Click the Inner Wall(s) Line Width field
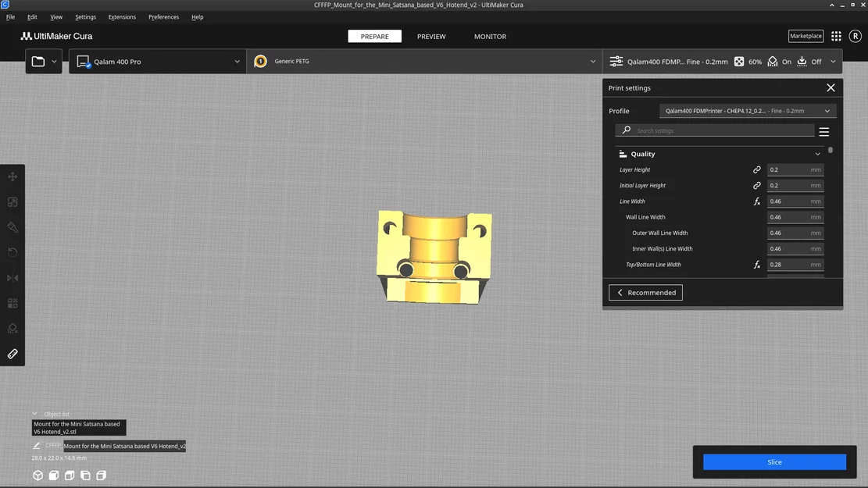The image size is (868, 488). [795, 249]
